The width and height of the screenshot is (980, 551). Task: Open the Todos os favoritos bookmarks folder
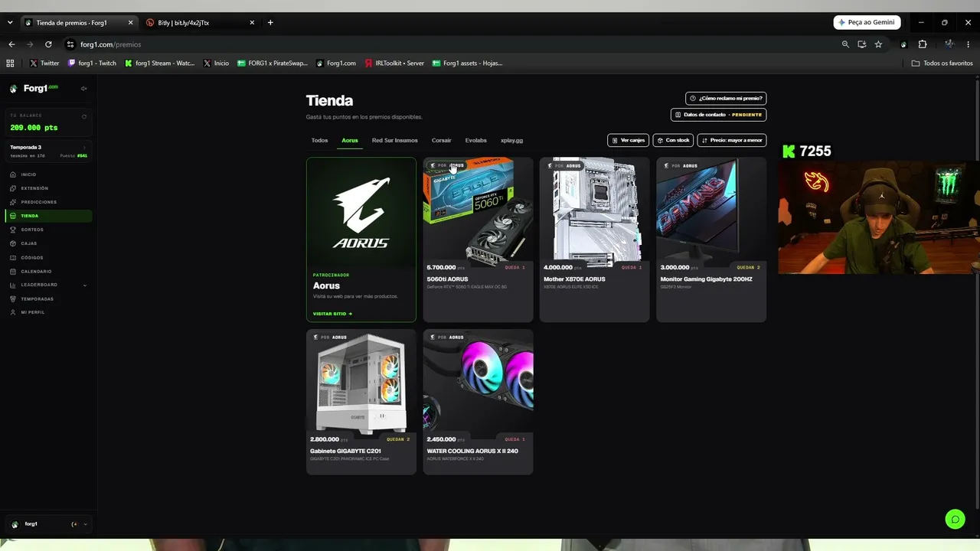point(942,64)
